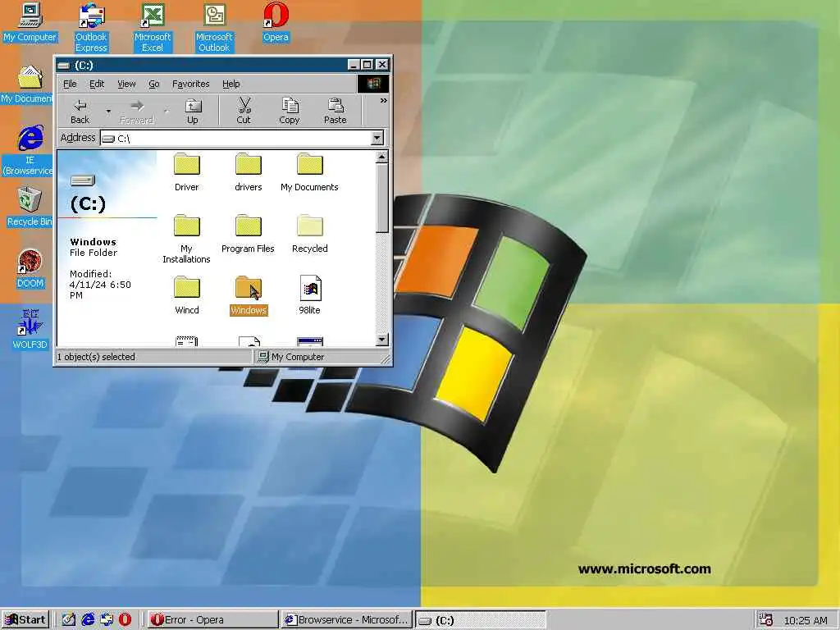Image resolution: width=840 pixels, height=630 pixels.
Task: Select the 98lite file icon
Action: [x=310, y=288]
